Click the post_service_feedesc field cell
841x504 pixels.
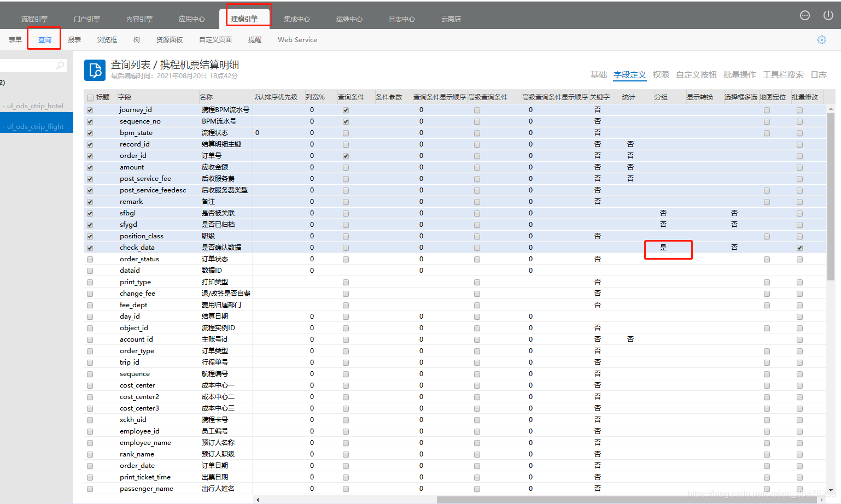pyautogui.click(x=153, y=190)
